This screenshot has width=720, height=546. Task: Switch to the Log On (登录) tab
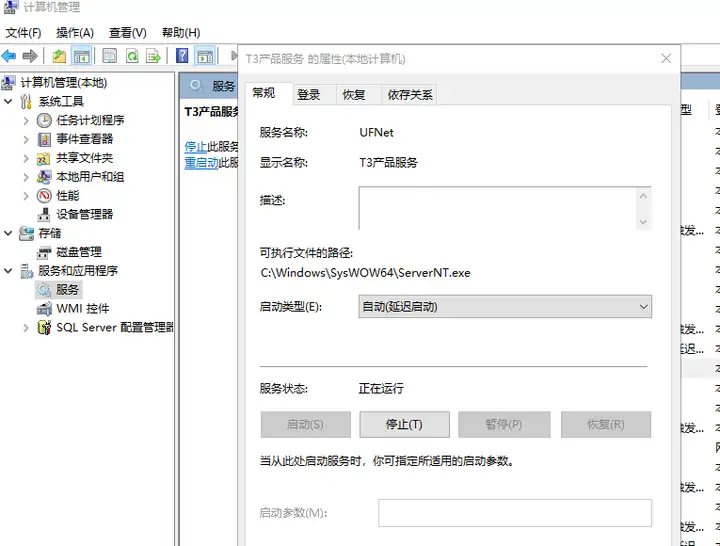(x=309, y=95)
